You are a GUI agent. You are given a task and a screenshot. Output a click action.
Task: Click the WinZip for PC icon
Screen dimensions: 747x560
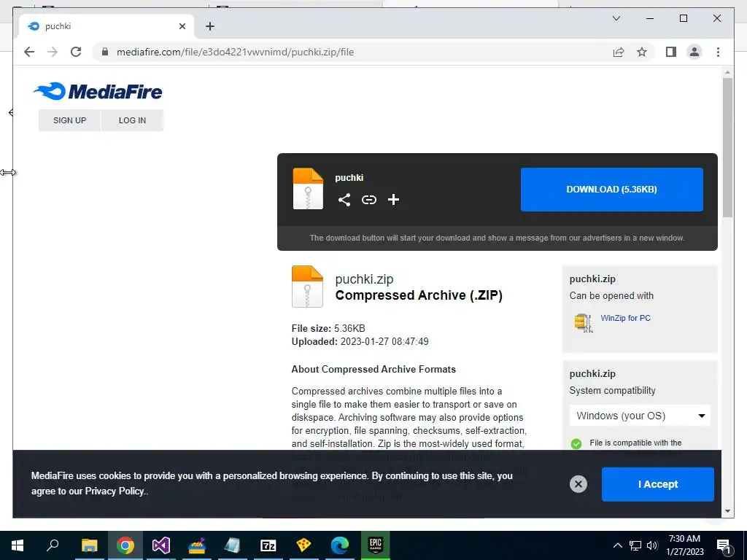(x=583, y=322)
